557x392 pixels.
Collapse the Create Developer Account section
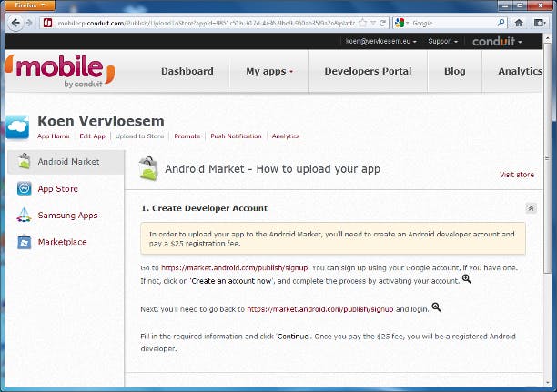[532, 208]
